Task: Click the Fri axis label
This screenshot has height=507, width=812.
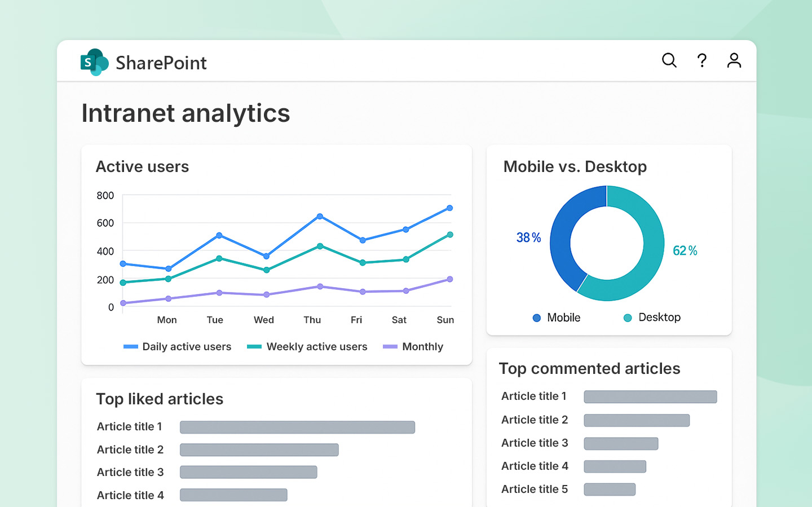Action: [x=356, y=320]
